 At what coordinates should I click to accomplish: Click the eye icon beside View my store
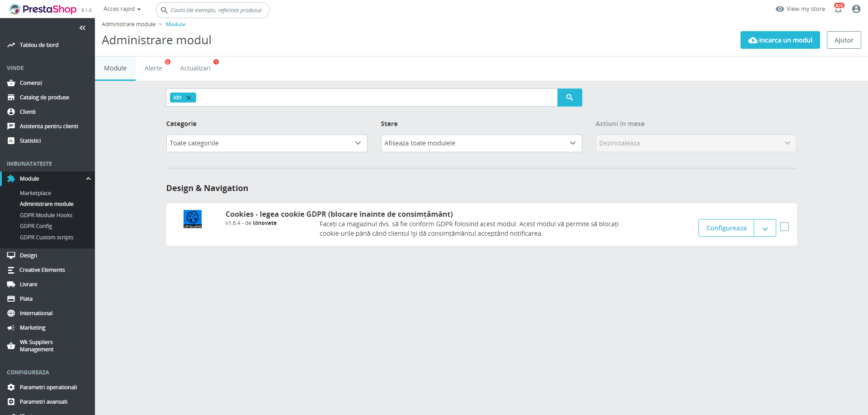coord(780,9)
